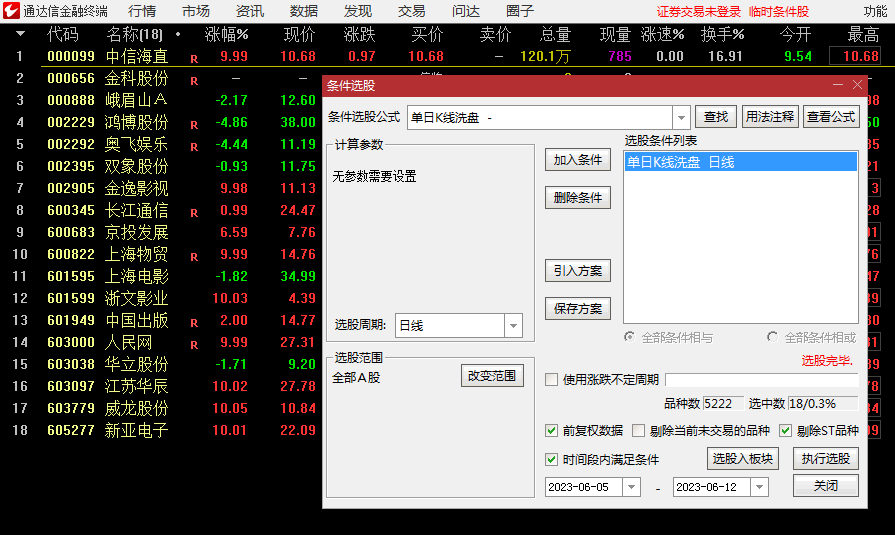Image resolution: width=895 pixels, height=535 pixels.
Task: Click the 关闭 button
Action: pyautogui.click(x=826, y=486)
